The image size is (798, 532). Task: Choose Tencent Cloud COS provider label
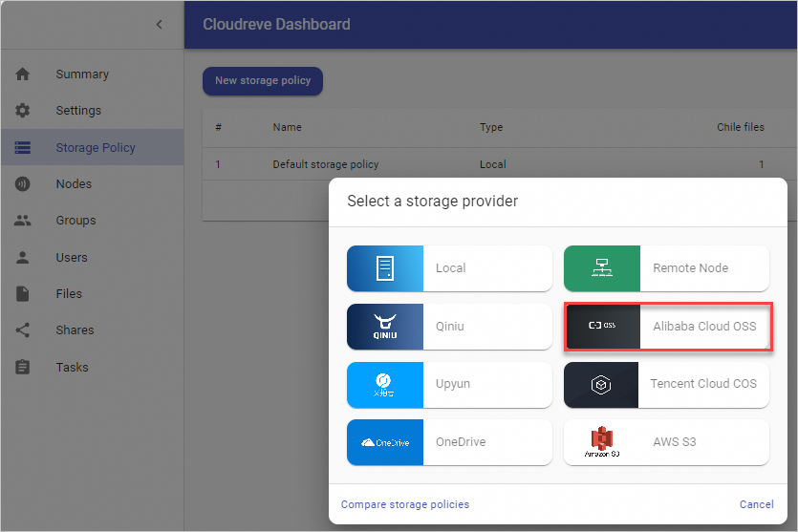pyautogui.click(x=703, y=384)
